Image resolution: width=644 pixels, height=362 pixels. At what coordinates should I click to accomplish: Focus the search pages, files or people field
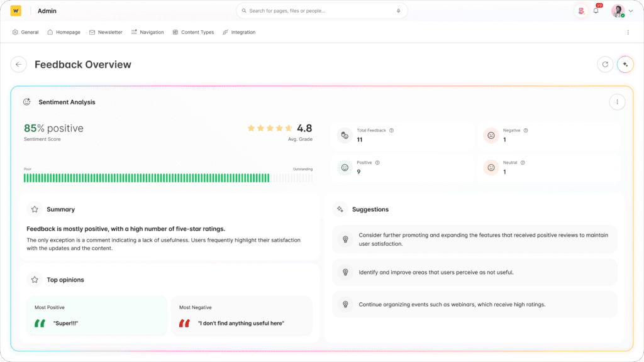click(321, 11)
